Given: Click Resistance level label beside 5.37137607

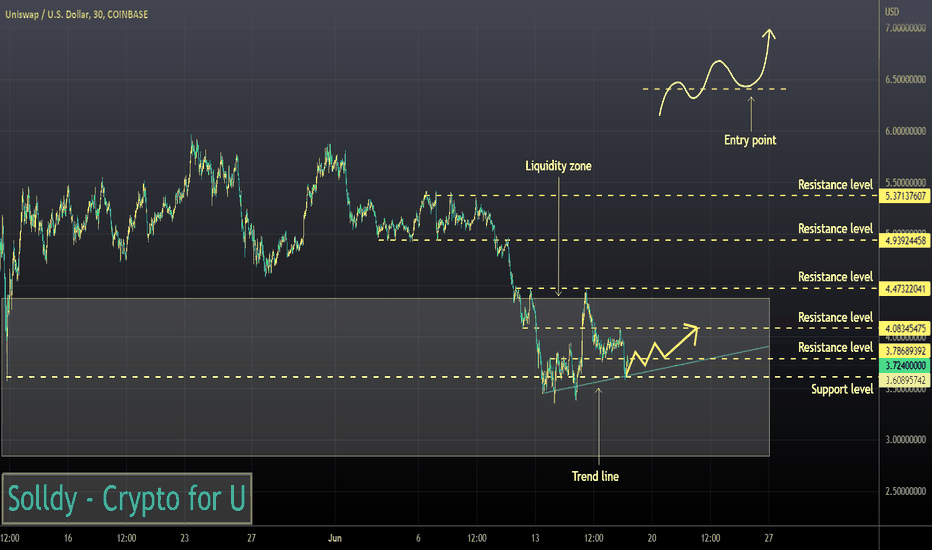Looking at the screenshot, I should [835, 185].
